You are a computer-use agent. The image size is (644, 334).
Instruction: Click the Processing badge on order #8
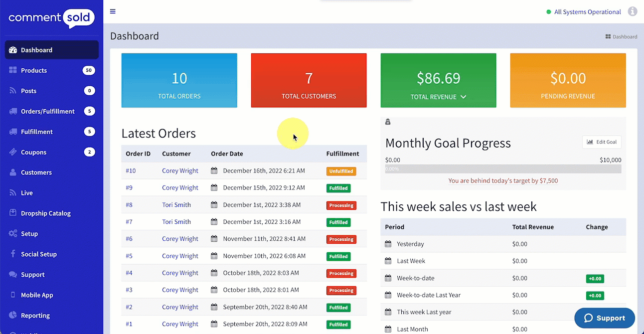(x=341, y=205)
